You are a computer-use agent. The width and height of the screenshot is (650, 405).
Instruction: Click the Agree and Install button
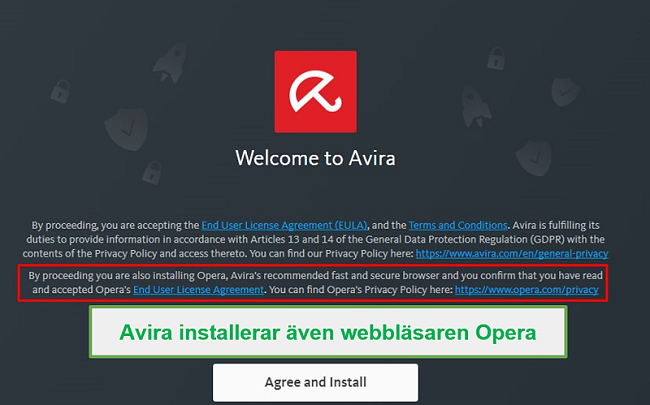315,382
